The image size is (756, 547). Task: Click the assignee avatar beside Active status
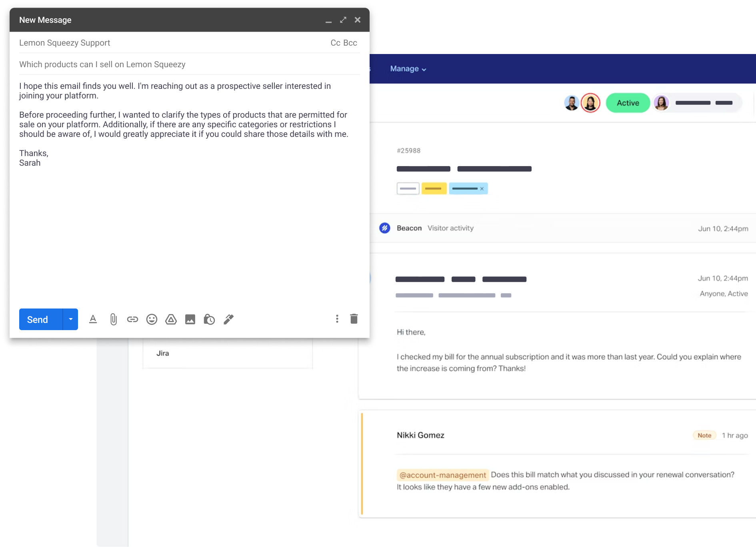tap(661, 103)
